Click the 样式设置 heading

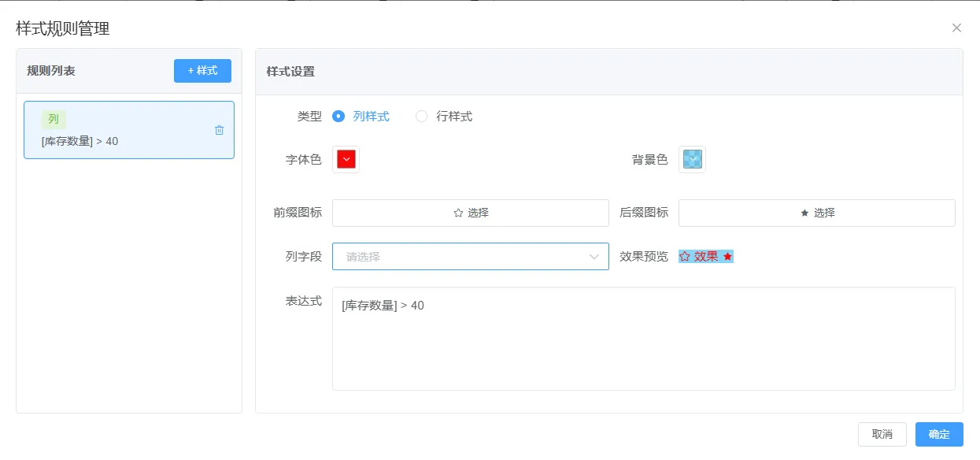pyautogui.click(x=290, y=71)
